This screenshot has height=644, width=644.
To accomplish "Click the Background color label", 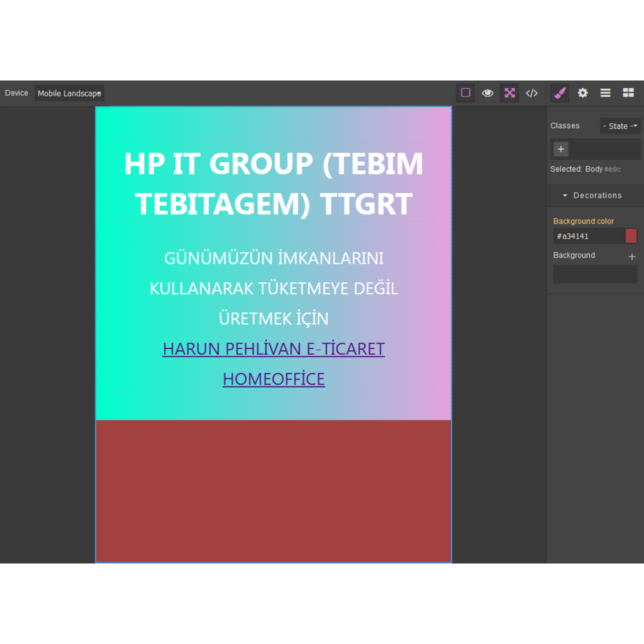I will [583, 221].
